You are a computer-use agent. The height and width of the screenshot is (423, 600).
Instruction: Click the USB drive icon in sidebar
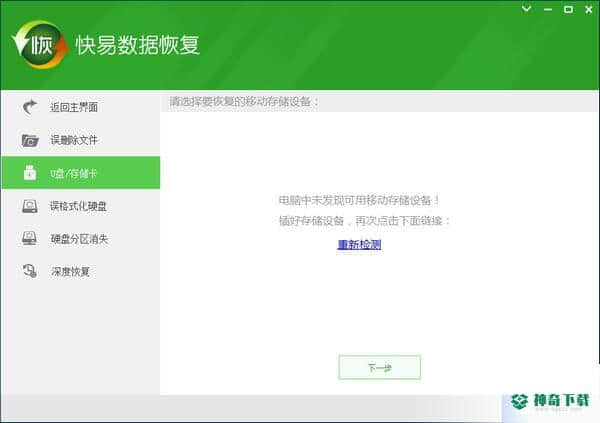click(x=30, y=173)
